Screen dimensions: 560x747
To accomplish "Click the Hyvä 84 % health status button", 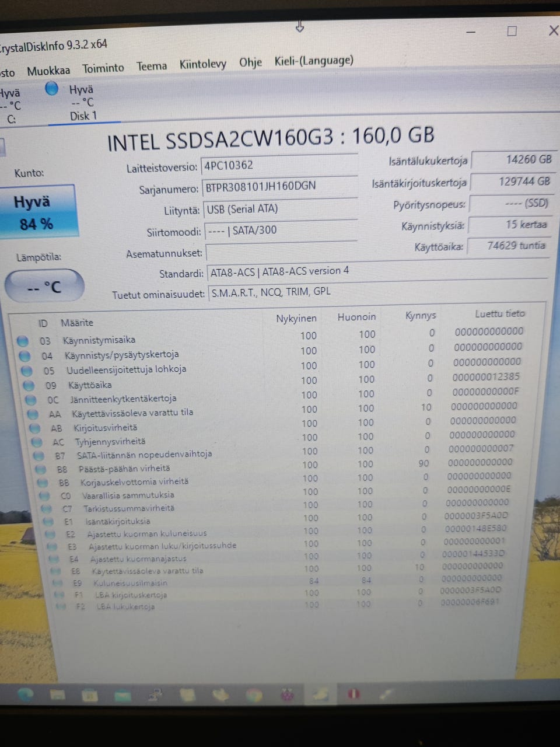I will [37, 212].
